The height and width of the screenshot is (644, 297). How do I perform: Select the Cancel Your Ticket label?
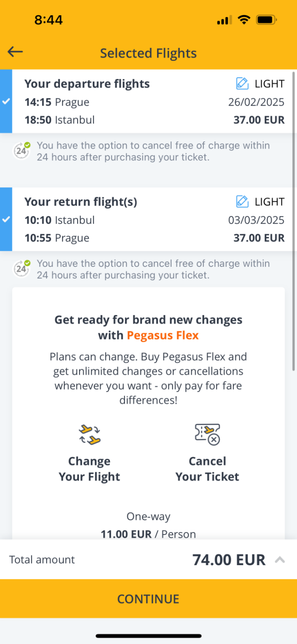tap(207, 469)
